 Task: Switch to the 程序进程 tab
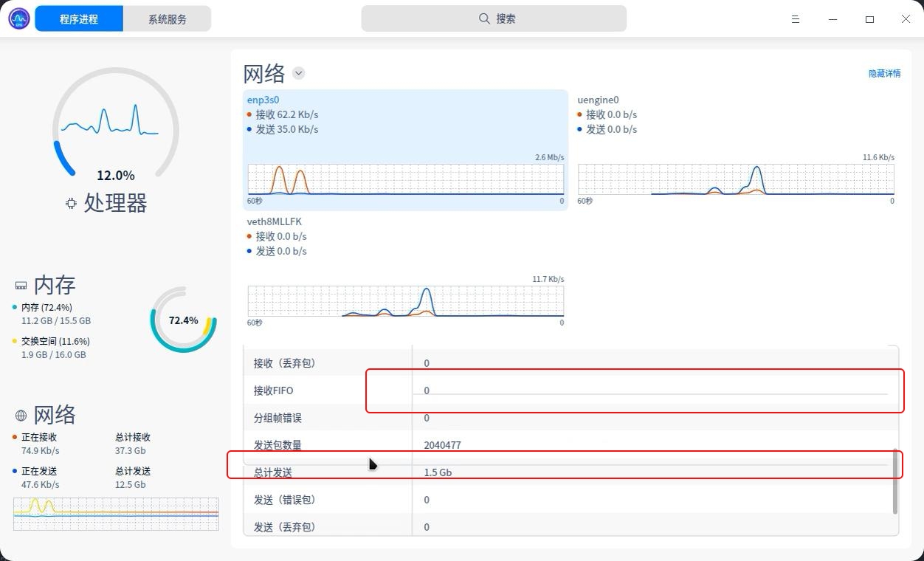[x=79, y=18]
